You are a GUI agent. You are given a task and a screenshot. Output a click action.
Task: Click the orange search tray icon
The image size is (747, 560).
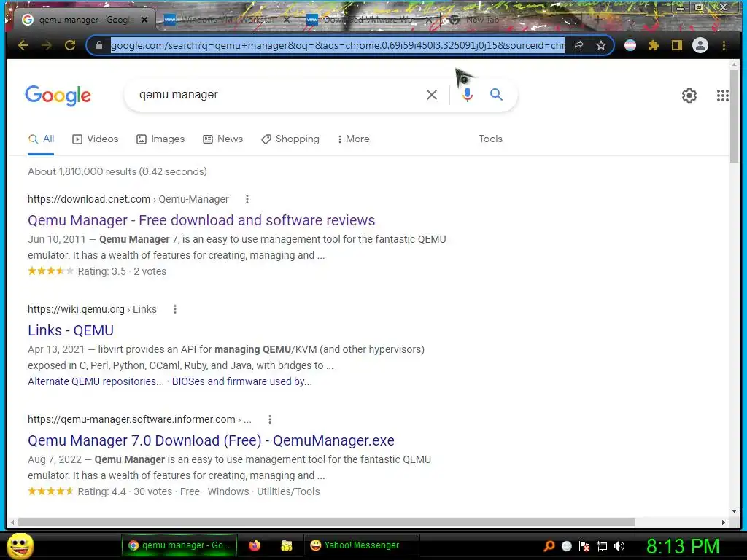[x=549, y=546]
